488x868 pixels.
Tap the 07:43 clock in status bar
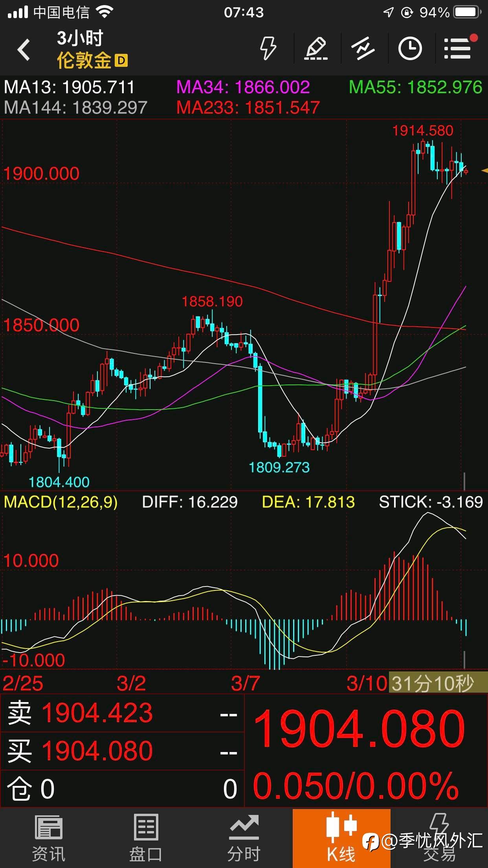[244, 12]
